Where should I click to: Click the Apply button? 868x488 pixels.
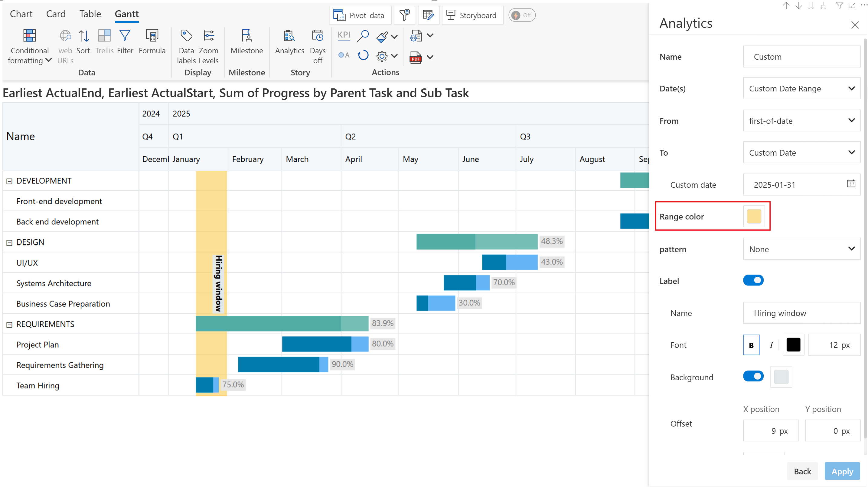pyautogui.click(x=842, y=471)
